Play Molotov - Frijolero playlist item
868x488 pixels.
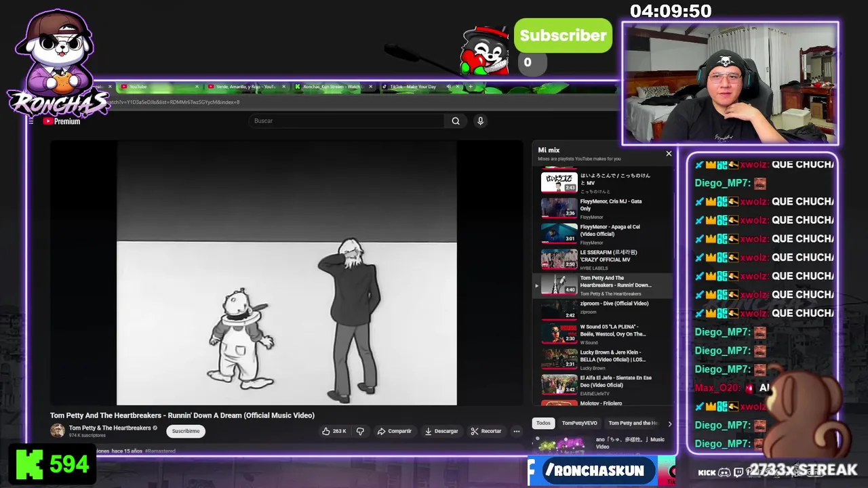tap(604, 403)
